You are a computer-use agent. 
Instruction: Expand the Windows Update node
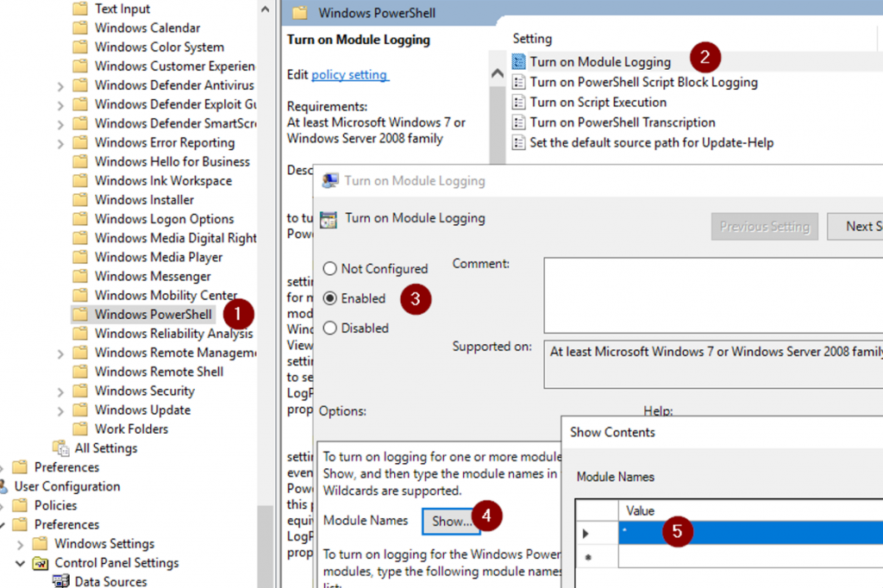click(x=61, y=411)
